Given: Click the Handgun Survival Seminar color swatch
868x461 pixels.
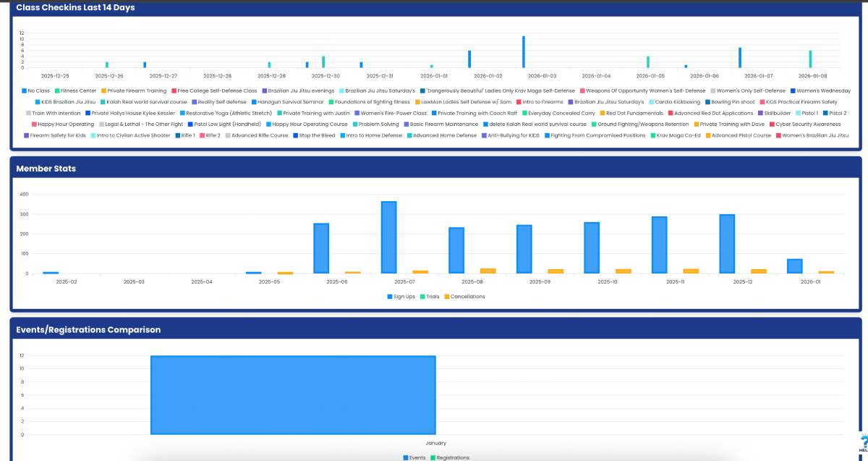Looking at the screenshot, I should [254, 102].
